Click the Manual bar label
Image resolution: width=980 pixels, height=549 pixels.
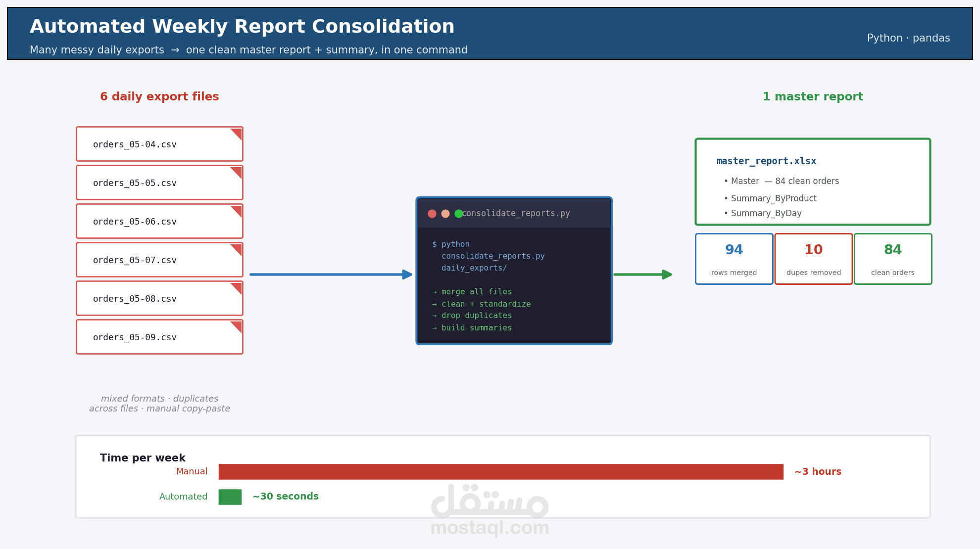[192, 471]
